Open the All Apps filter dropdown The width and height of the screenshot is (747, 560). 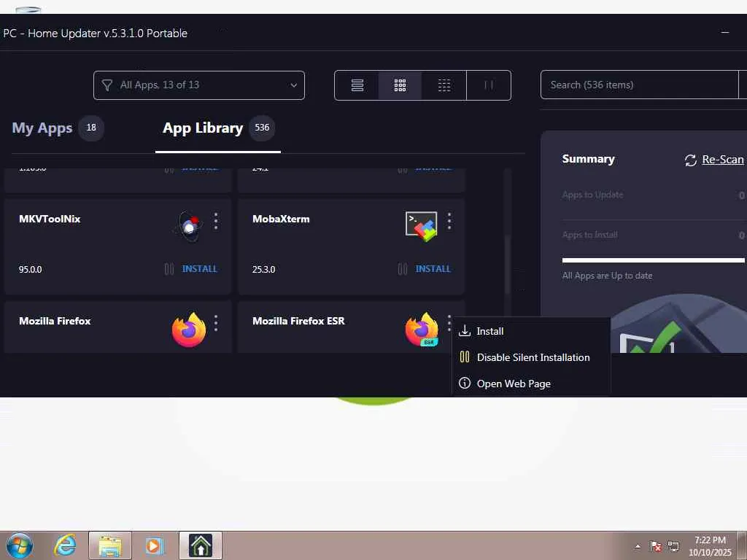[x=198, y=85]
